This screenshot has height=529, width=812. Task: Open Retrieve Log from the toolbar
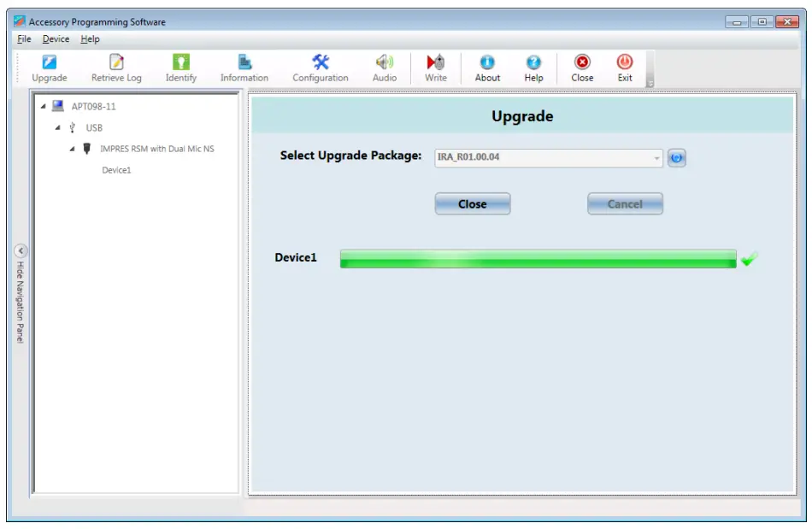115,67
